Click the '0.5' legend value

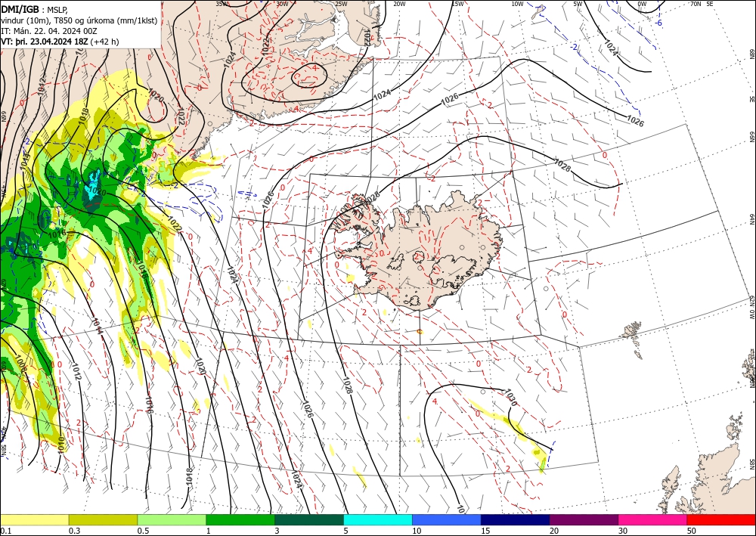[x=143, y=531]
